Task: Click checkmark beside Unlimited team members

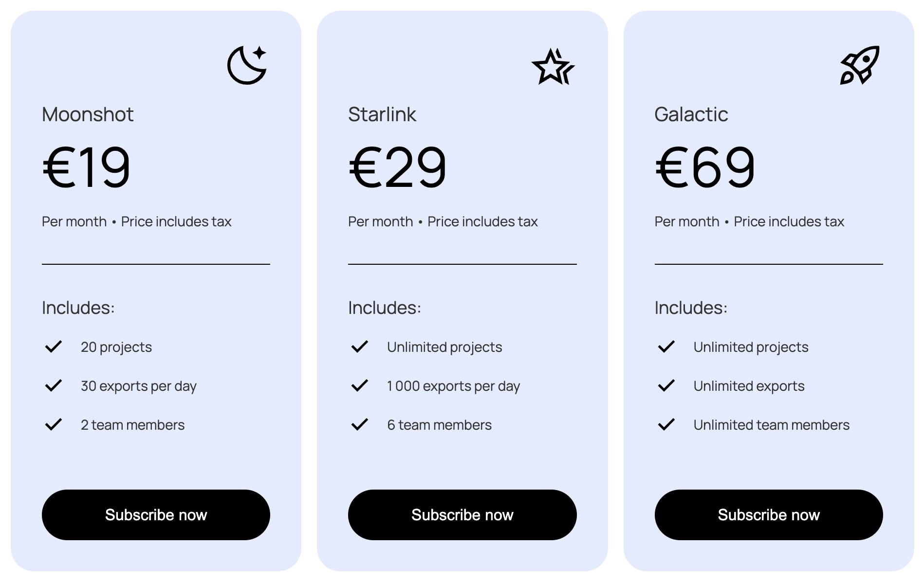Action: [666, 424]
